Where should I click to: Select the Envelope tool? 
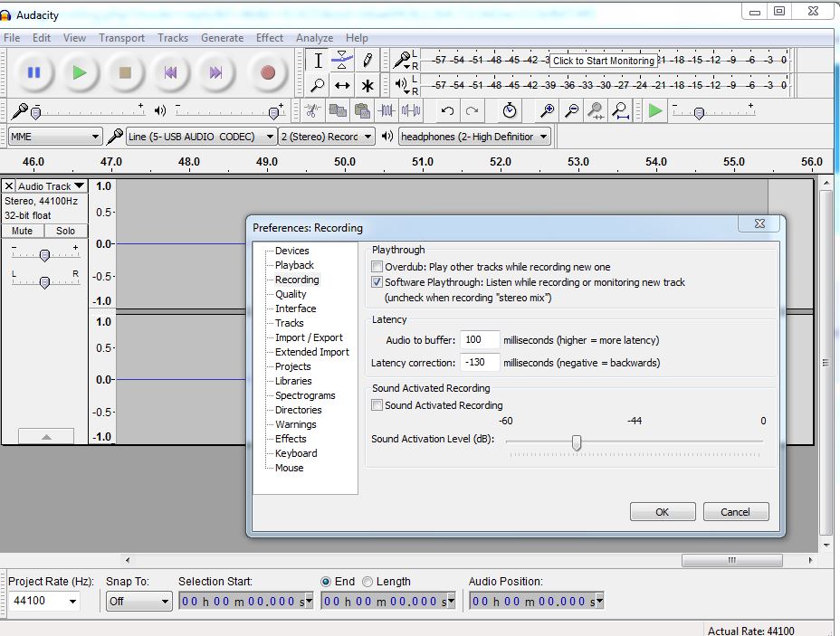[342, 61]
